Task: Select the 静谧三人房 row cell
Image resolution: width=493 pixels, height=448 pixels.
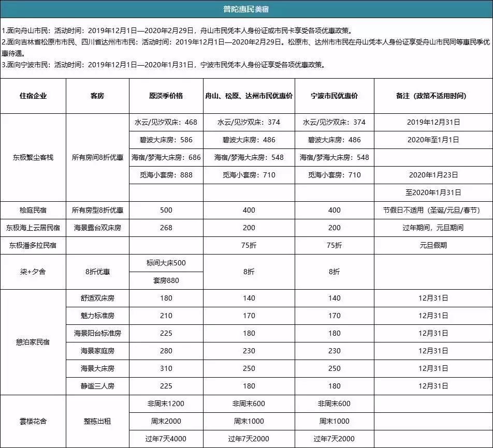Action: click(96, 385)
